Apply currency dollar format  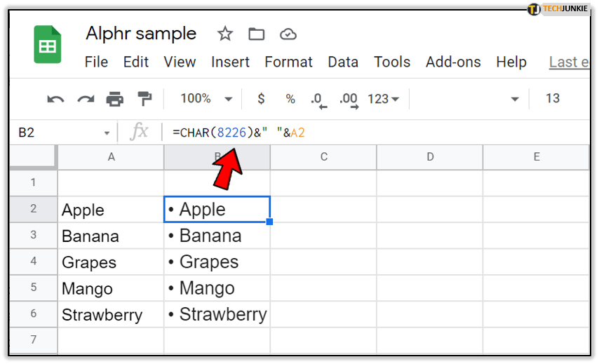coord(261,99)
